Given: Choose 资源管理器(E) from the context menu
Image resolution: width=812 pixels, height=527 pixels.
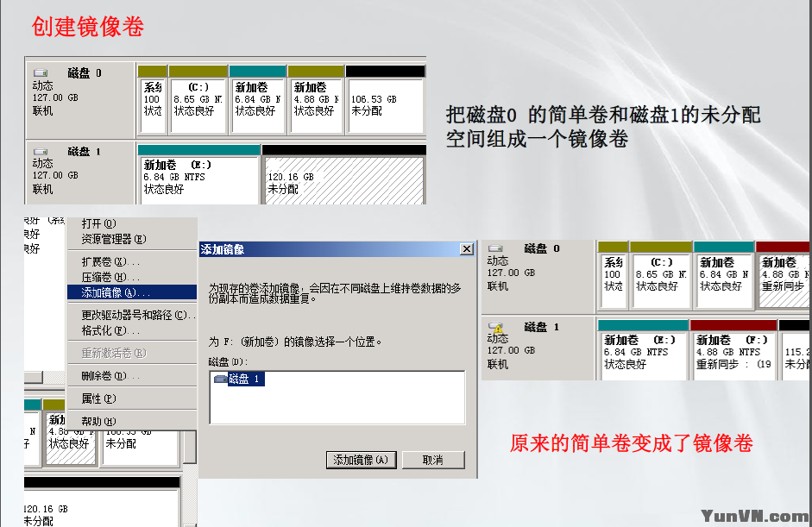Looking at the screenshot, I should (x=113, y=239).
